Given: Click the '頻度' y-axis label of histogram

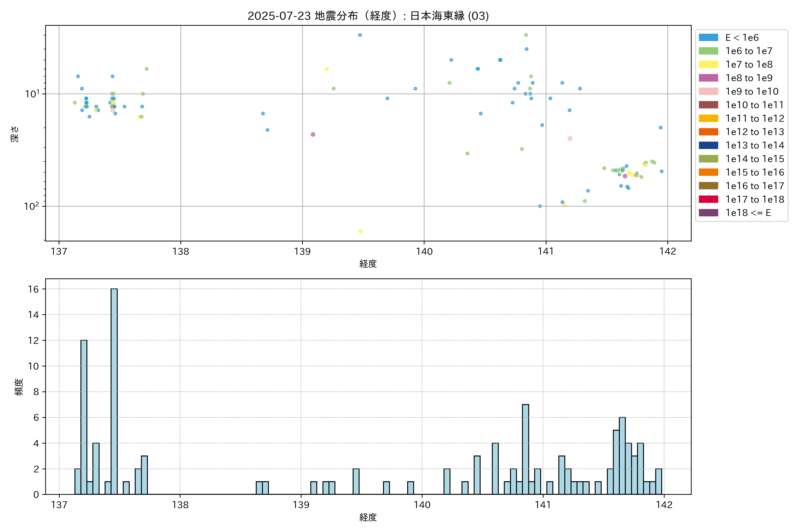Looking at the screenshot, I should [19, 387].
